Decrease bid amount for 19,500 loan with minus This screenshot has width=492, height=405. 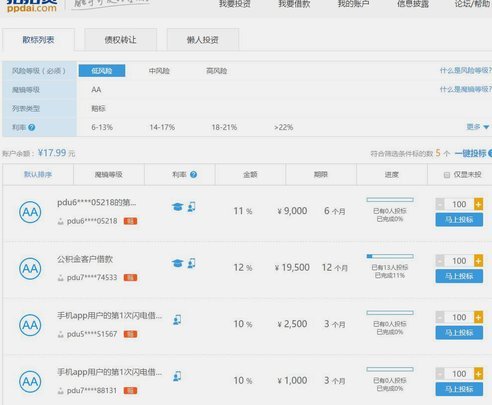440,261
